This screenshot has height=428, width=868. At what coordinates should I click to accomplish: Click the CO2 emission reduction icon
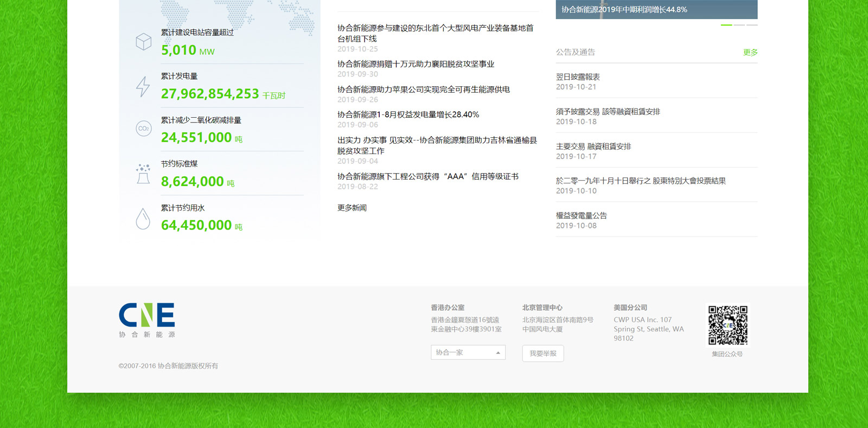[x=143, y=129]
